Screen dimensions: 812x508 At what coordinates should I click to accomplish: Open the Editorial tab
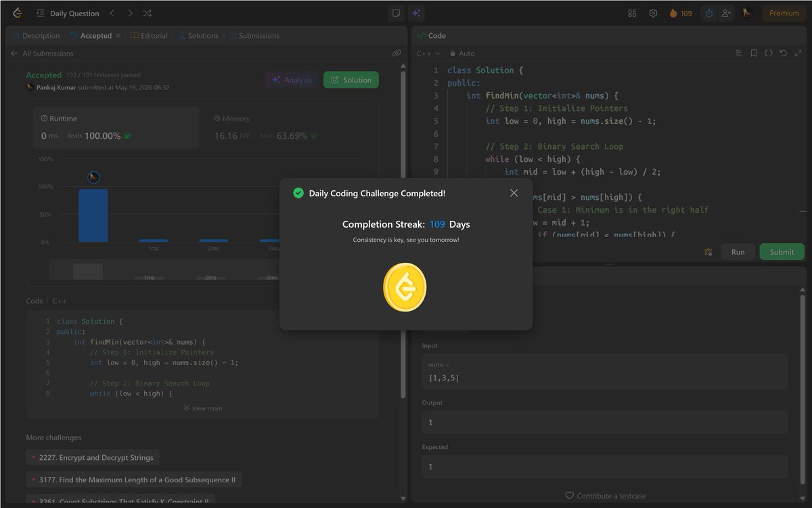tap(149, 35)
